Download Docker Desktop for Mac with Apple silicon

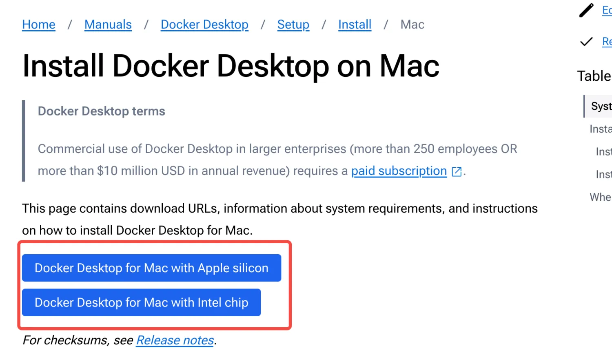[151, 268]
